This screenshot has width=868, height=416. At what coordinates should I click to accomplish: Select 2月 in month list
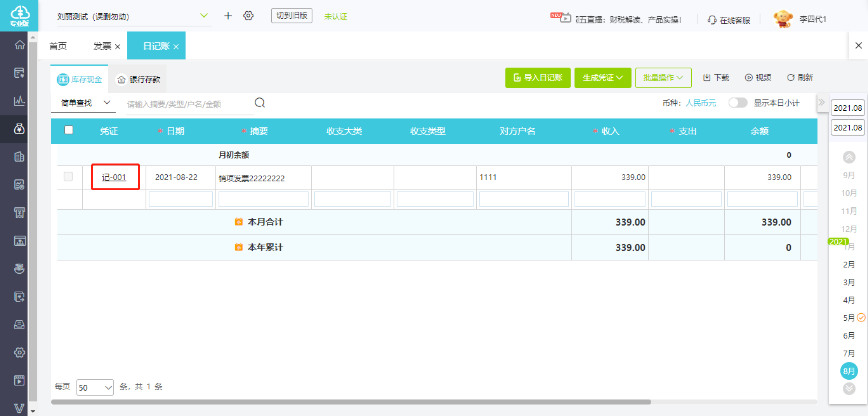[x=849, y=264]
